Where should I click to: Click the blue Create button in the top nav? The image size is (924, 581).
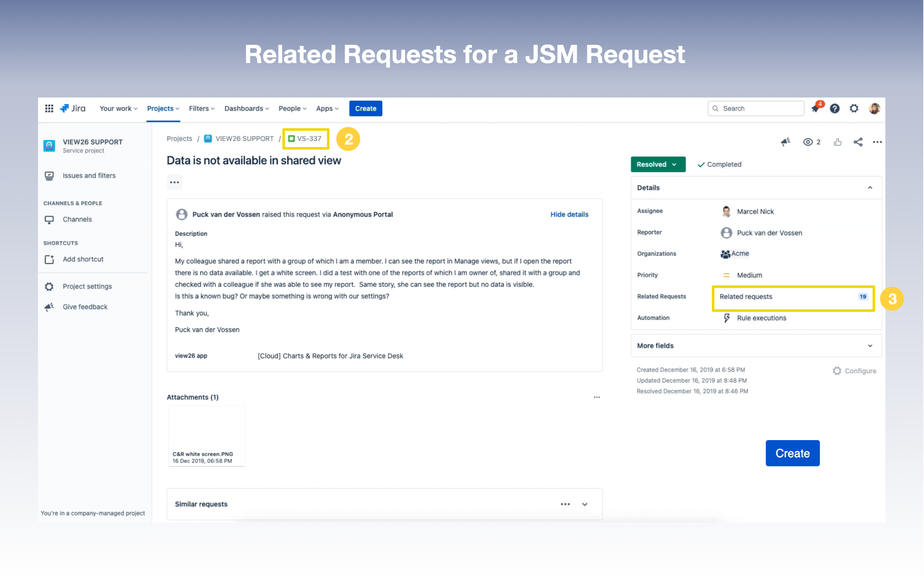point(365,109)
